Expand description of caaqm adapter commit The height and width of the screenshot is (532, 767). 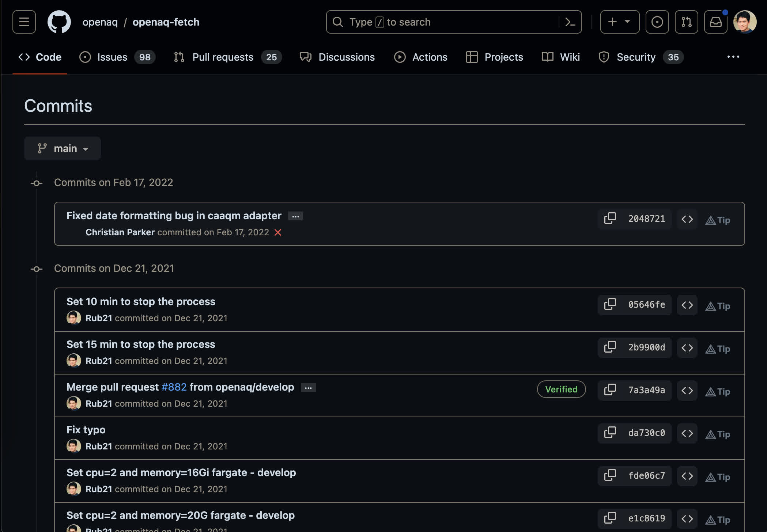click(x=295, y=216)
